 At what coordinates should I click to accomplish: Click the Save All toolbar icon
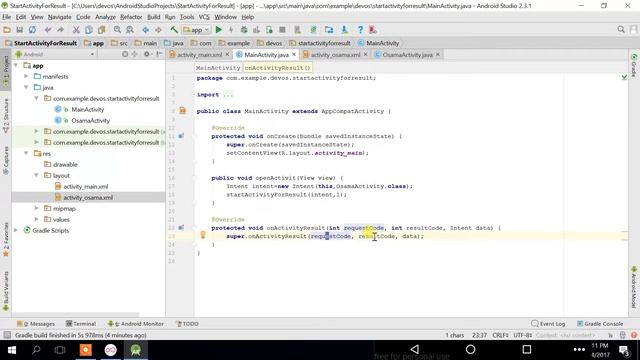click(x=20, y=30)
